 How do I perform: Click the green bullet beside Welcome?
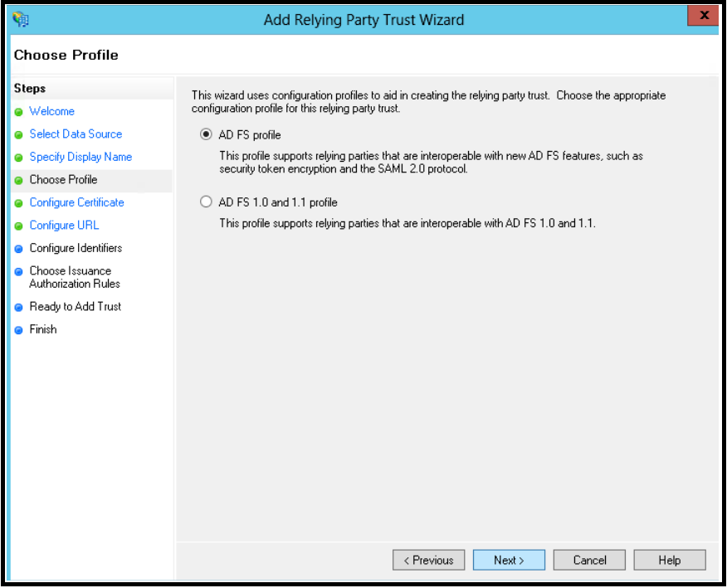click(x=18, y=112)
